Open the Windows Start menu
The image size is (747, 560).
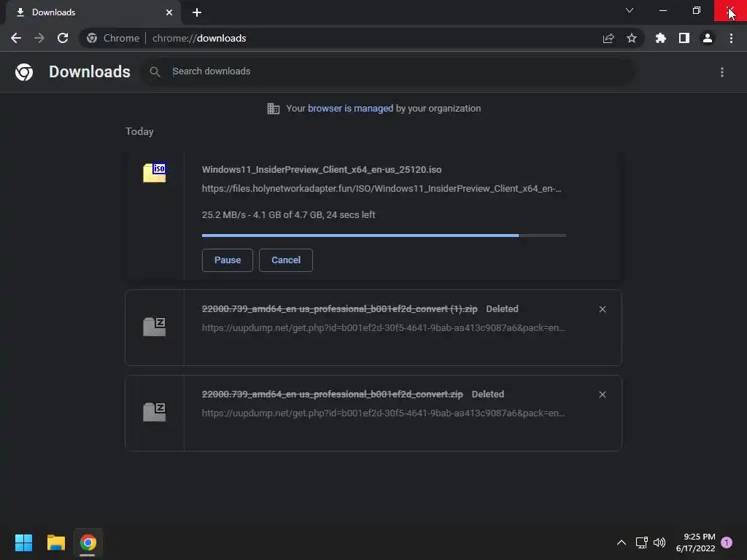(23, 542)
